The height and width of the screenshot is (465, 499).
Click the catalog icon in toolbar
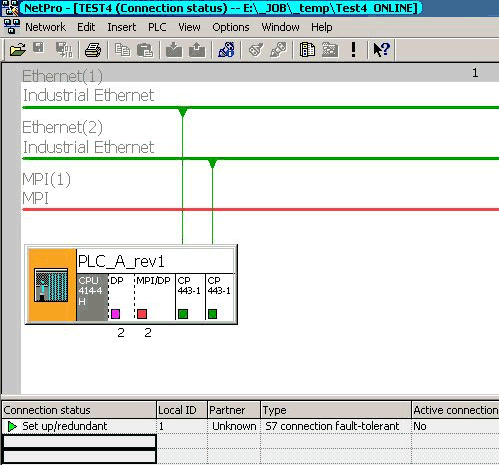coord(307,50)
